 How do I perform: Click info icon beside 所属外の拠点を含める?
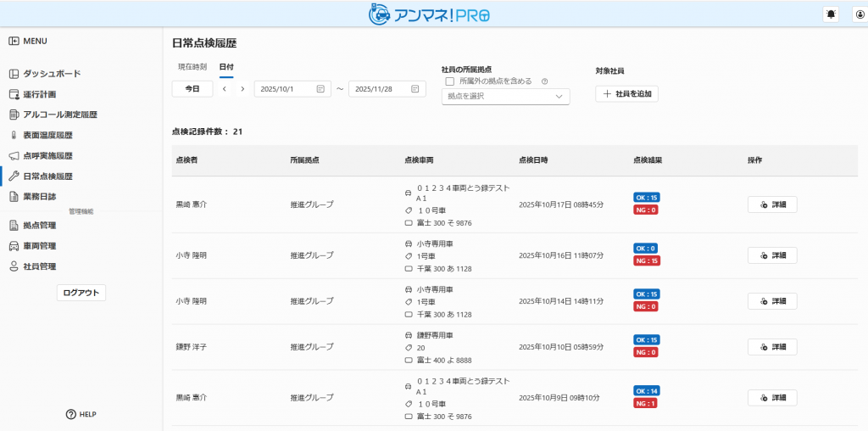[x=544, y=81]
